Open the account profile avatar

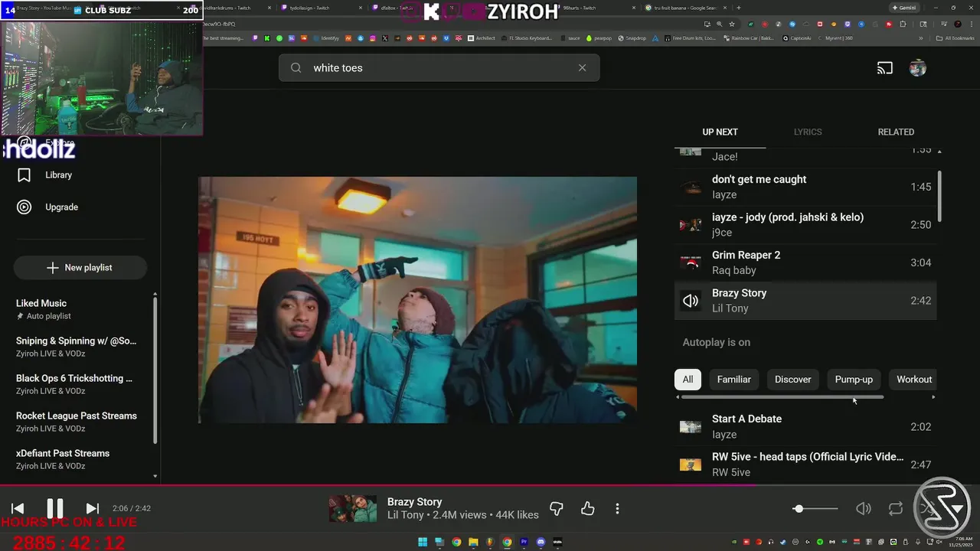[917, 68]
